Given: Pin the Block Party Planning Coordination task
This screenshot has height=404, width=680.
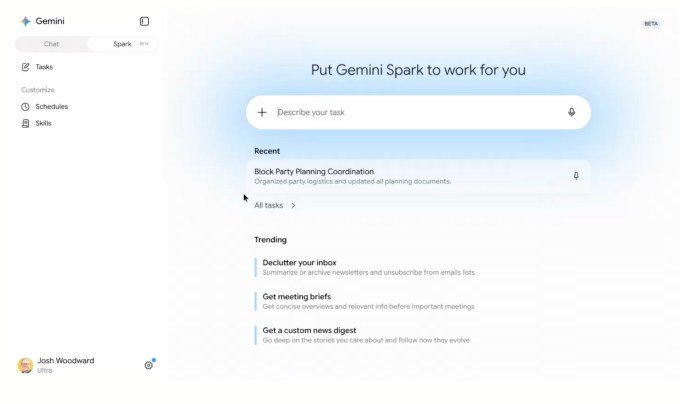Looking at the screenshot, I should [576, 176].
